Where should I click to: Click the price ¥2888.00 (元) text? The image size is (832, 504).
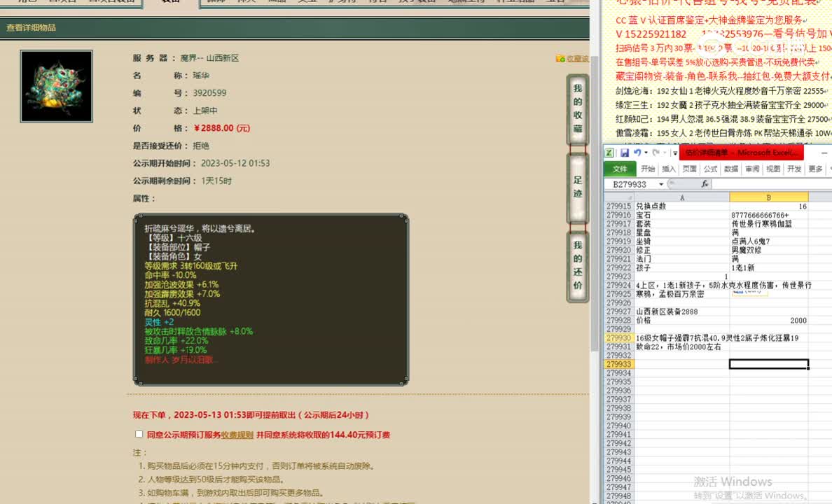[222, 128]
